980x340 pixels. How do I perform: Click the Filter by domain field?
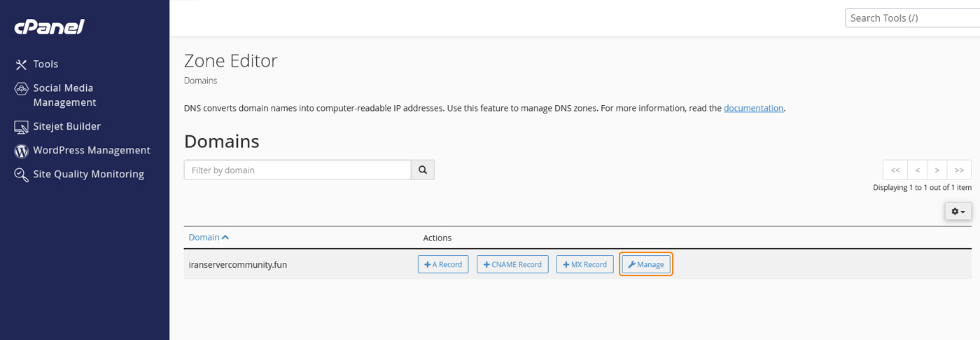297,170
